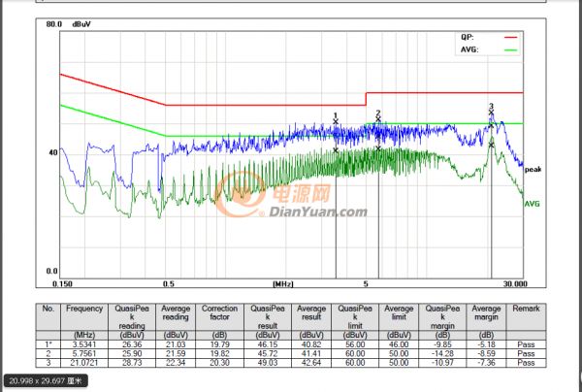Screen dimensions: 582x392
Task: Click the green AVG legend line
Action: (x=510, y=49)
